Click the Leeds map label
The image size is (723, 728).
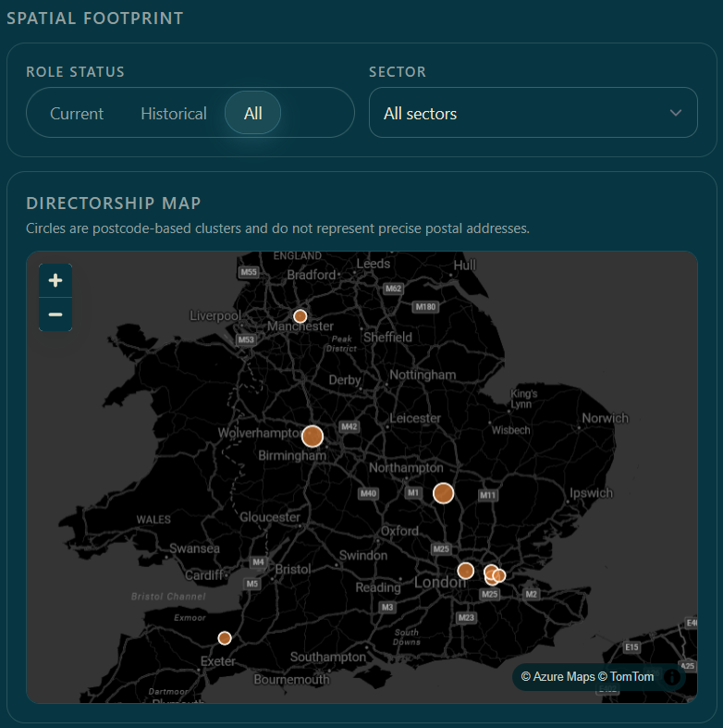pos(374,264)
